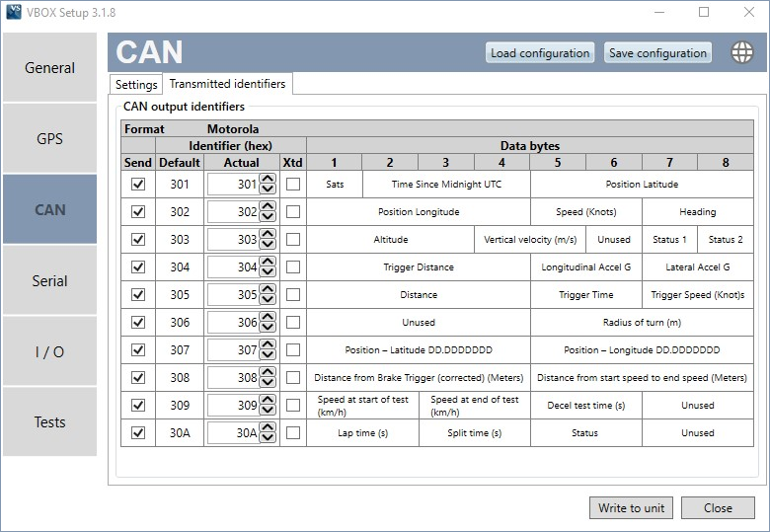Screen dimensions: 770x532
Task: Select the CAN section in sidebar
Action: [x=49, y=209]
